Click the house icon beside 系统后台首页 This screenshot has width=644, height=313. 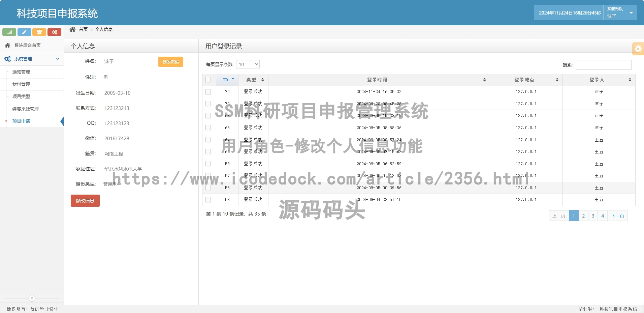click(7, 45)
